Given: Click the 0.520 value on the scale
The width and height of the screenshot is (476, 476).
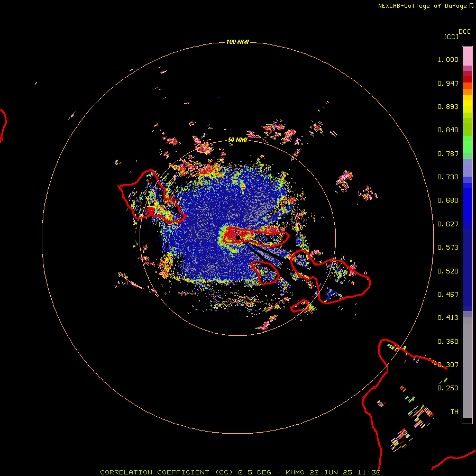Looking at the screenshot, I should [448, 271].
